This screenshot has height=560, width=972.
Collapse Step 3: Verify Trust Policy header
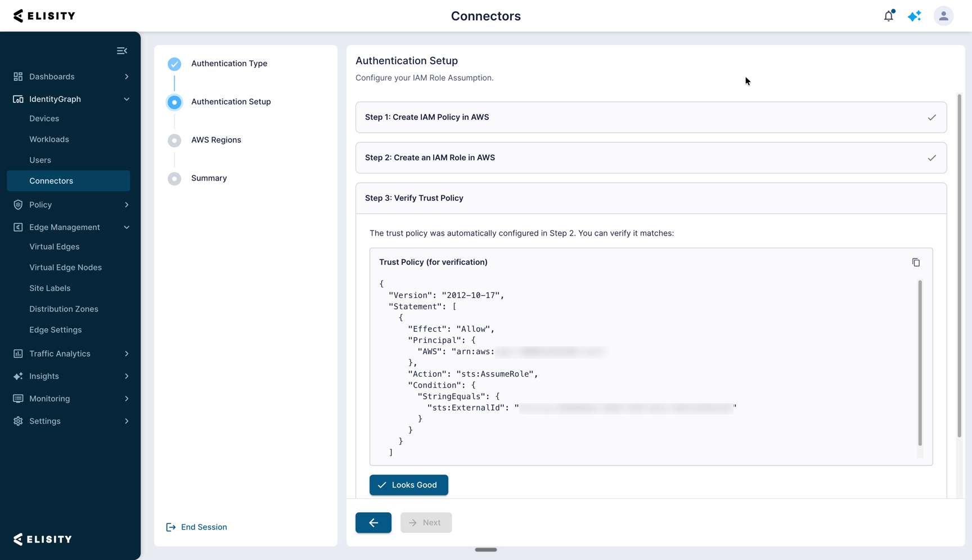(651, 198)
